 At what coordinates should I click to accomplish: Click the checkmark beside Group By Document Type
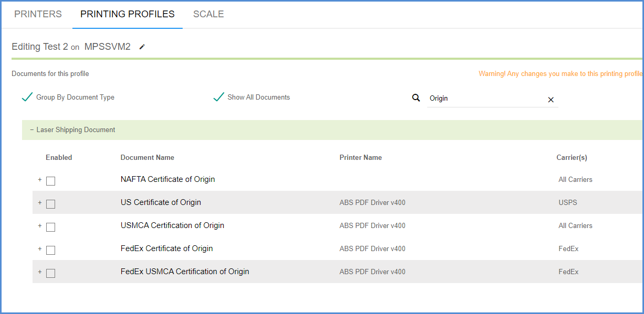coord(27,96)
